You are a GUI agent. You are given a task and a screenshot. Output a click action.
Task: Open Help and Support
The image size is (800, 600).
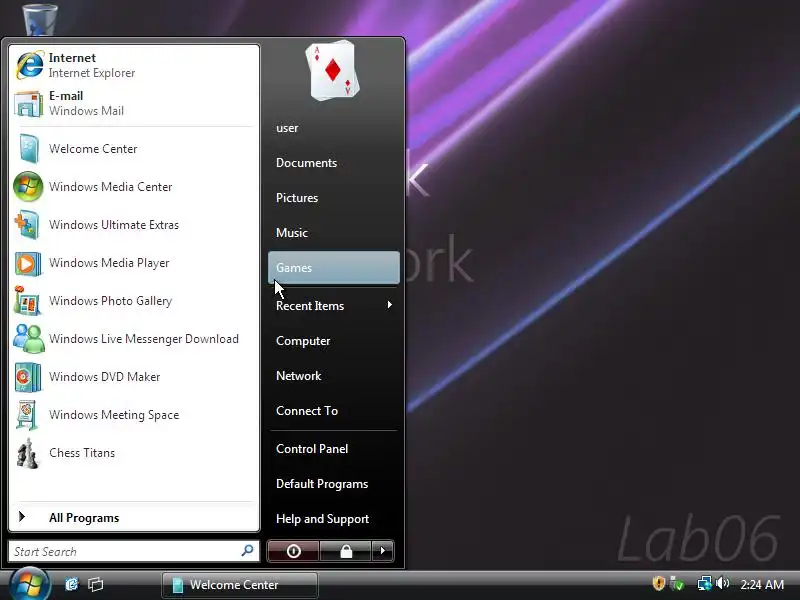(322, 519)
